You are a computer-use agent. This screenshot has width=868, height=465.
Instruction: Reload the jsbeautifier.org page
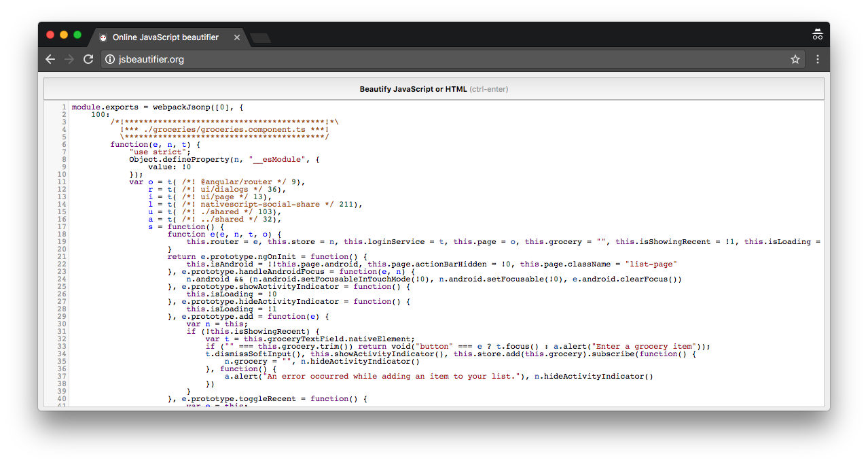coord(88,59)
